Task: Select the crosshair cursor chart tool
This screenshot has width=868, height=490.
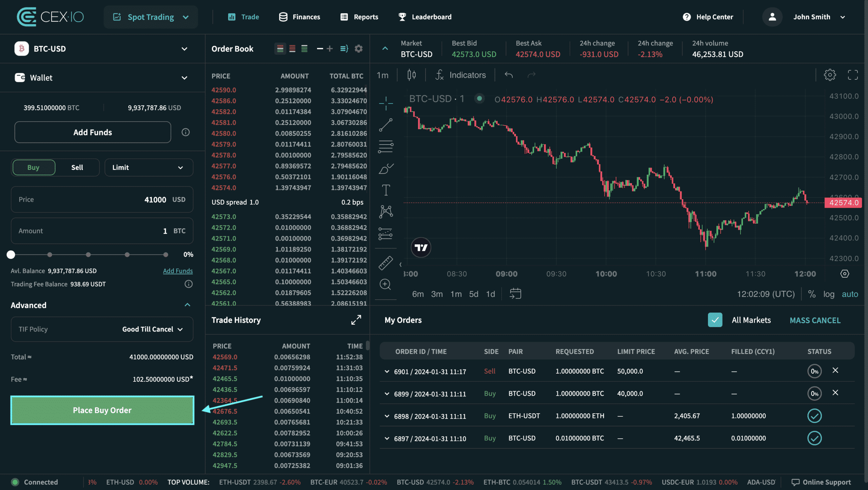Action: pos(386,103)
